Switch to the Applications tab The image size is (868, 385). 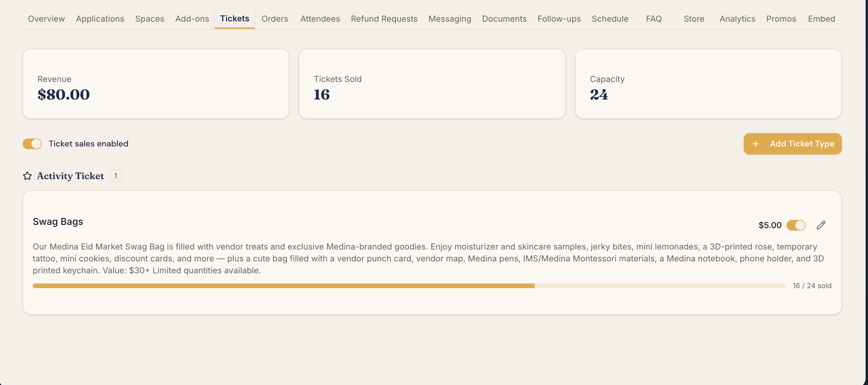[100, 19]
